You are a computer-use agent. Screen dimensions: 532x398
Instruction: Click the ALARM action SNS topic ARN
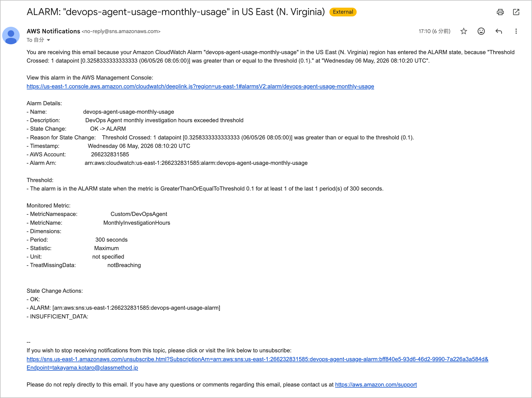(136, 308)
